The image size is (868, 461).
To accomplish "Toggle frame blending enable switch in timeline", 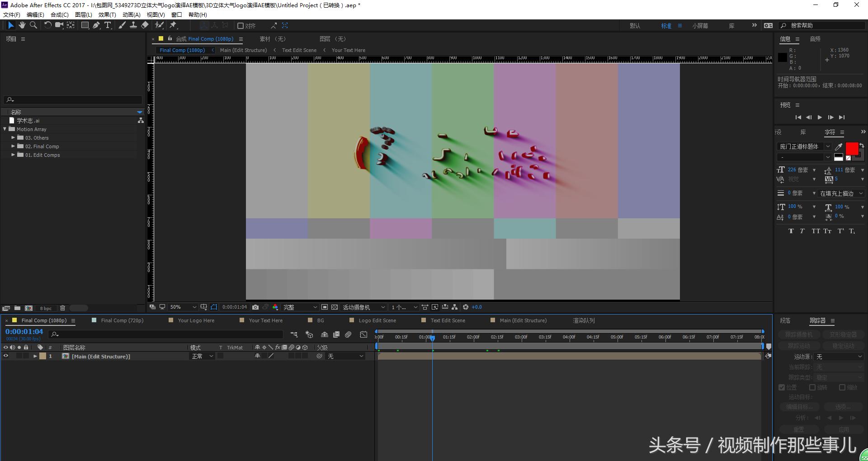I will coord(336,334).
